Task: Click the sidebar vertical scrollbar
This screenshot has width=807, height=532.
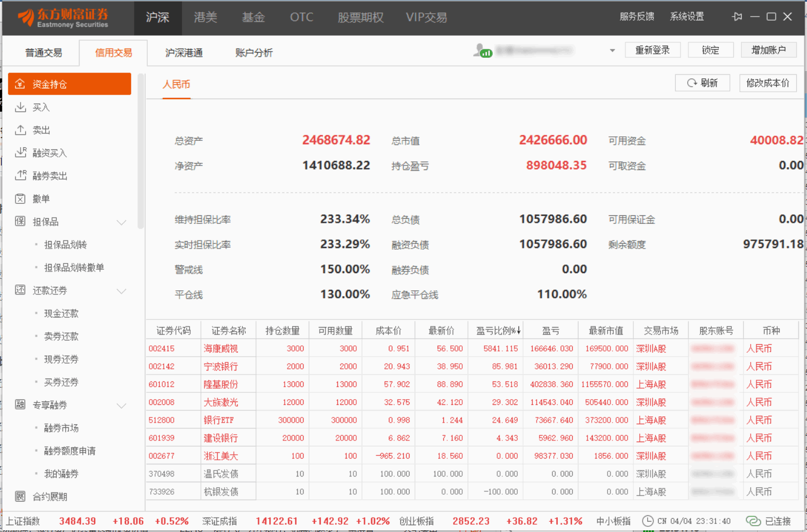Action: [141, 152]
